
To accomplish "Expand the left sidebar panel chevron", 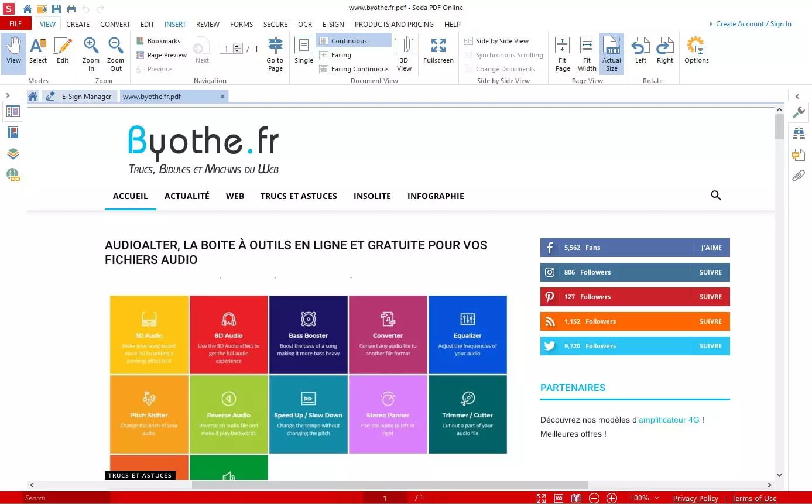I will click(x=8, y=95).
